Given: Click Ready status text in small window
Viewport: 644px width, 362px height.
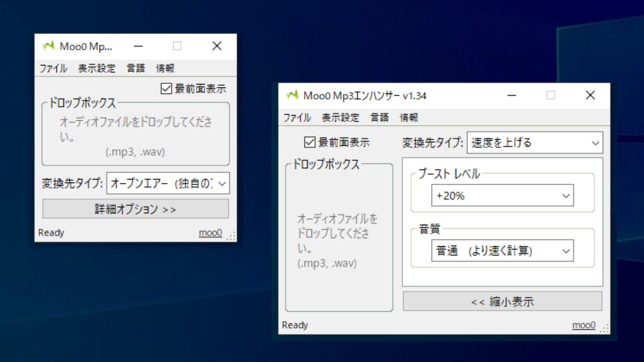Looking at the screenshot, I should [x=51, y=233].
